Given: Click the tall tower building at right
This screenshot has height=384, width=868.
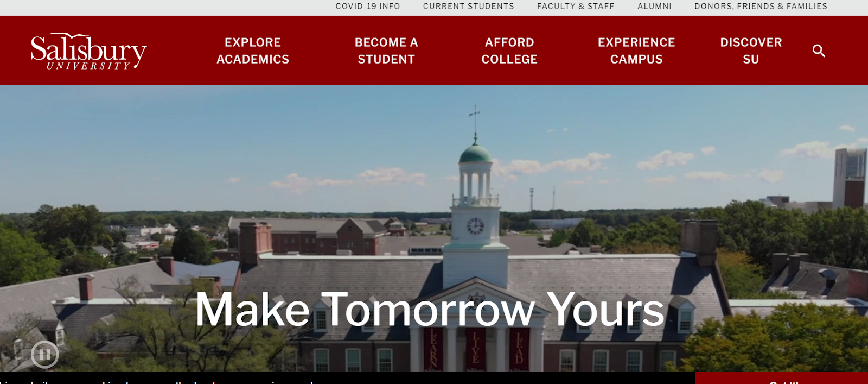Looking at the screenshot, I should point(850,178).
